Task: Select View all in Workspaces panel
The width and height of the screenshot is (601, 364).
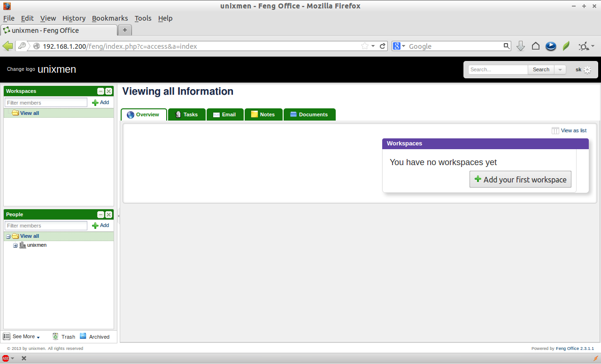Action: click(x=30, y=113)
